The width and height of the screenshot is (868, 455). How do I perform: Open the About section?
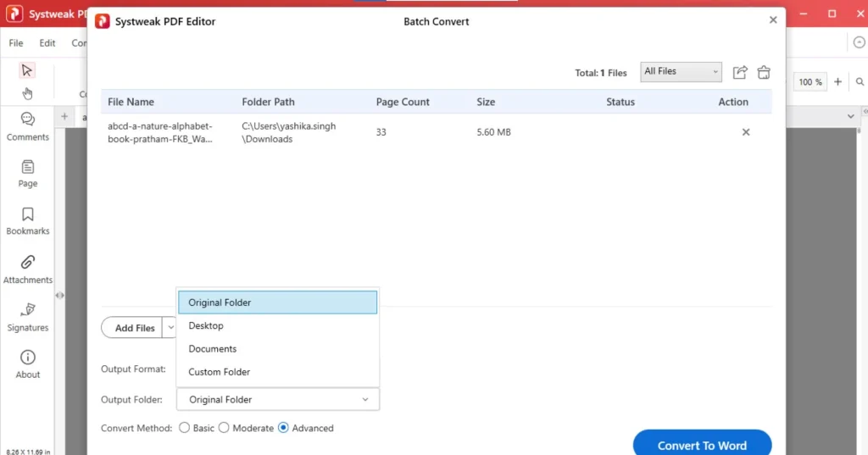pos(28,365)
